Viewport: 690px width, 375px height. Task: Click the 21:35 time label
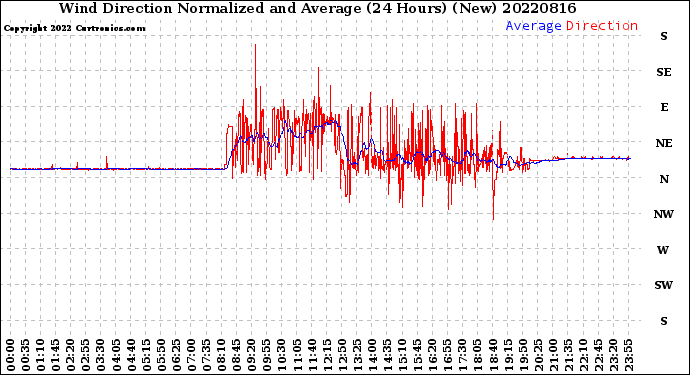(x=568, y=355)
